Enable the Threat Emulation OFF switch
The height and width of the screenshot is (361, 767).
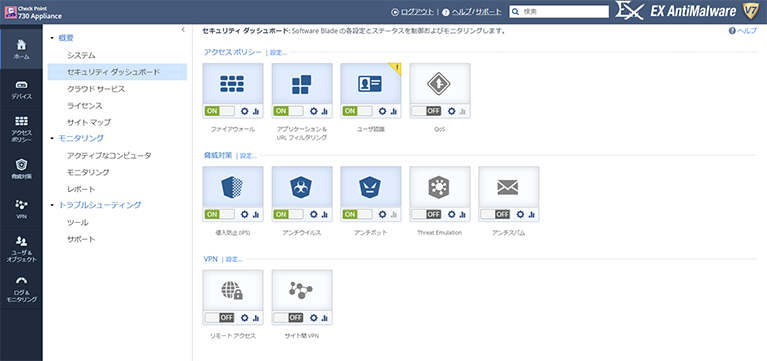point(426,214)
